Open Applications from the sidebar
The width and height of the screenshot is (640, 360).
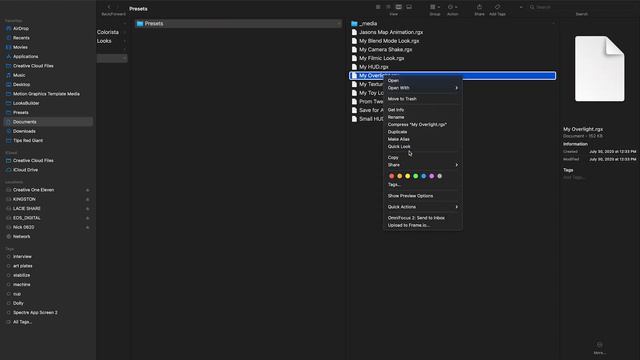click(25, 57)
